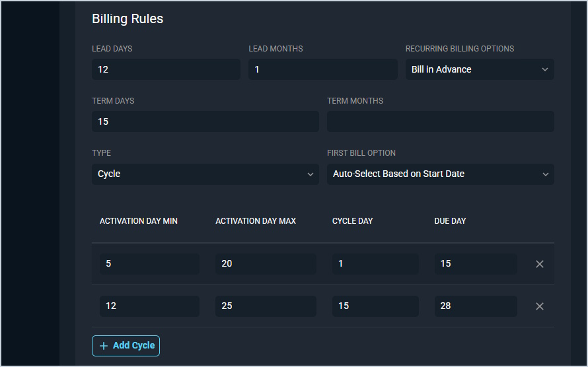
Task: Delete the second cycle row with X icon
Action: pos(540,306)
